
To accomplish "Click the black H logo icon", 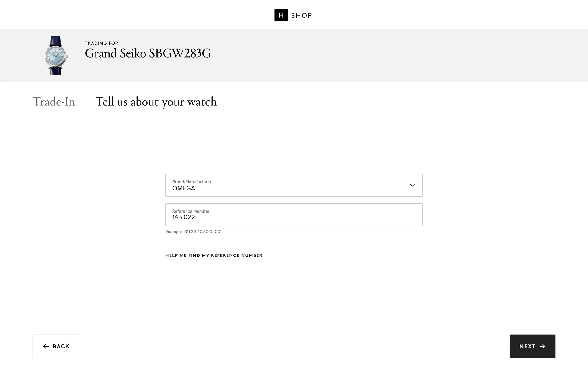I will coord(281,15).
